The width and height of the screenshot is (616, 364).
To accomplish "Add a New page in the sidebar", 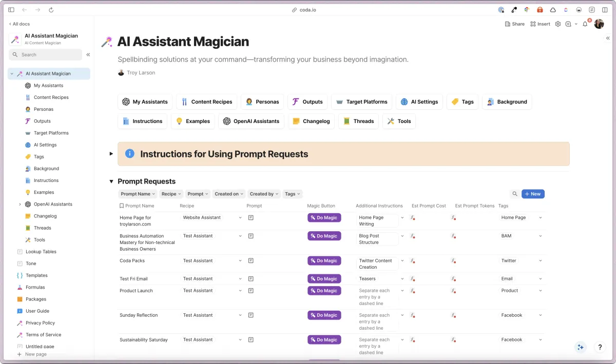I will point(32,354).
